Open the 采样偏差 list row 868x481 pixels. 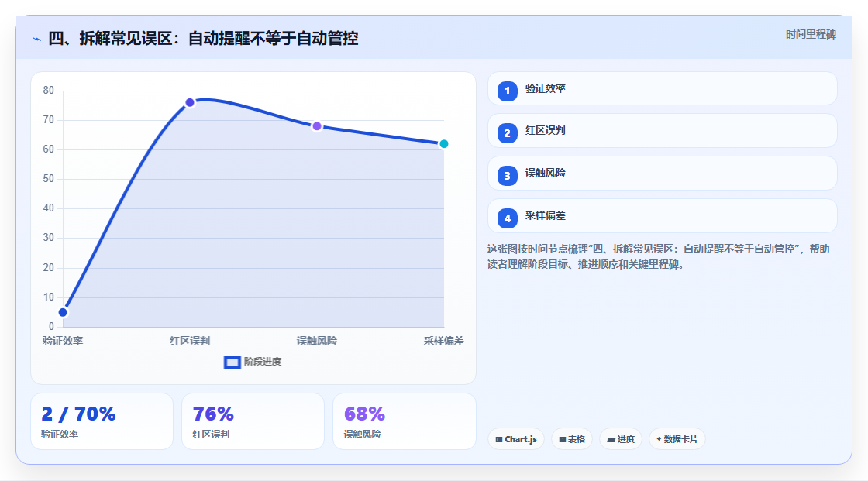coord(662,216)
